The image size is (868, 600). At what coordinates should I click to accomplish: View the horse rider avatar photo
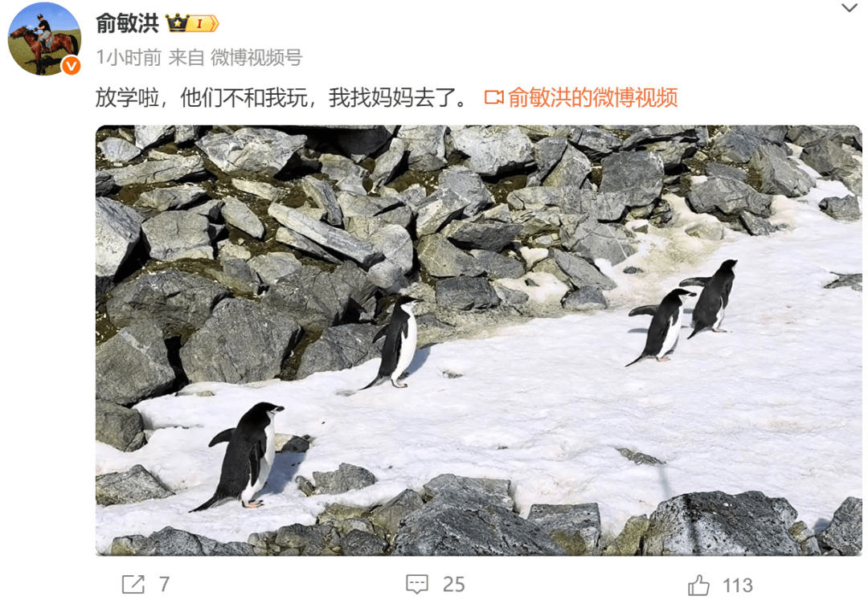click(x=43, y=39)
